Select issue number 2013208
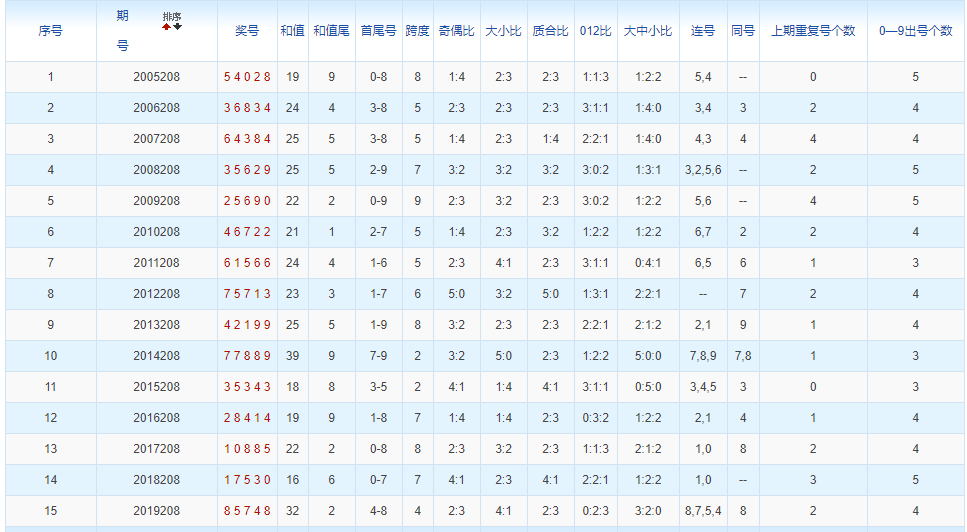This screenshot has width=967, height=532. click(x=157, y=325)
